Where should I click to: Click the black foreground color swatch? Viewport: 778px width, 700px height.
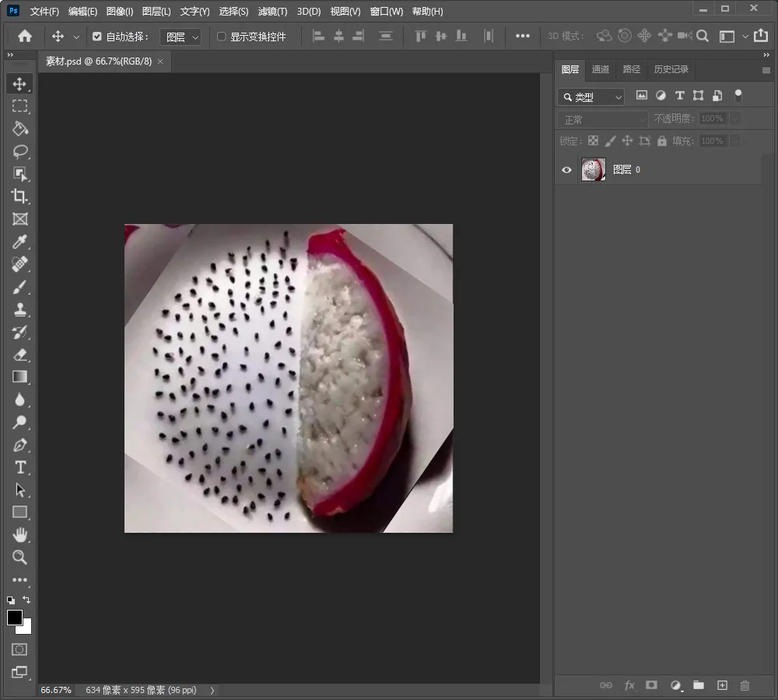pyautogui.click(x=15, y=618)
